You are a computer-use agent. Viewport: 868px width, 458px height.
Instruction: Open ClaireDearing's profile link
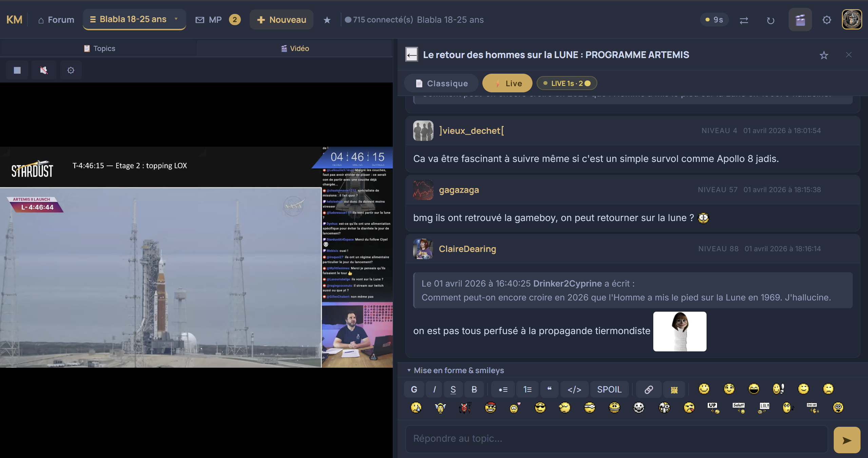point(467,249)
